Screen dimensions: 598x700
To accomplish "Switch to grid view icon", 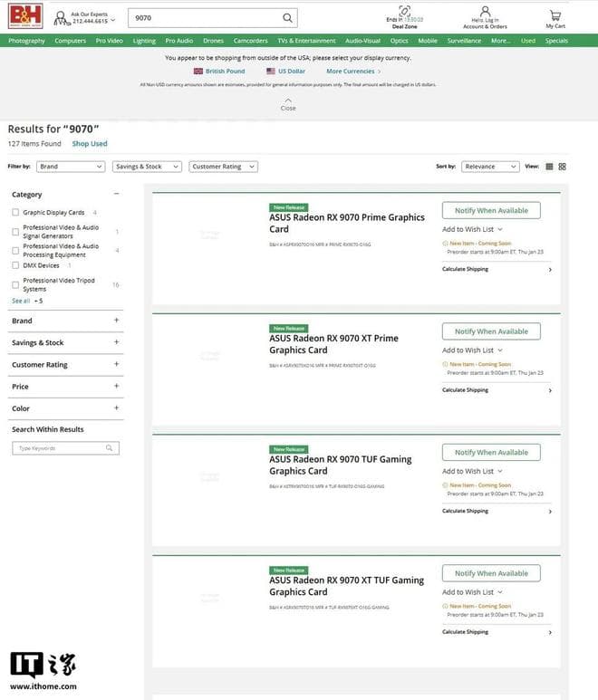I will pyautogui.click(x=562, y=167).
